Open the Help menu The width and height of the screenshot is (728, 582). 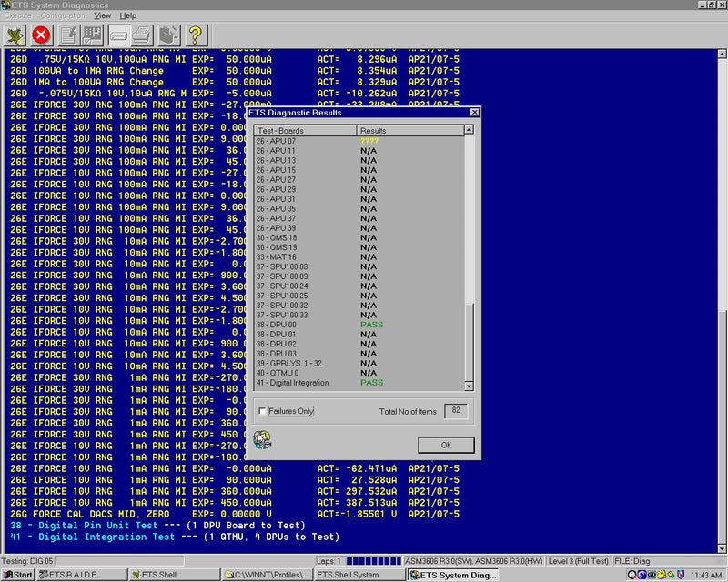click(x=128, y=15)
